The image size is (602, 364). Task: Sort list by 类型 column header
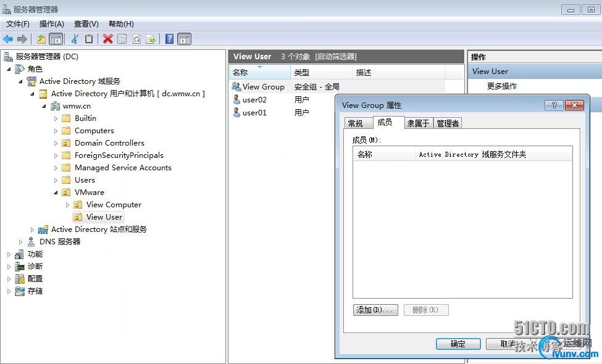(x=321, y=73)
